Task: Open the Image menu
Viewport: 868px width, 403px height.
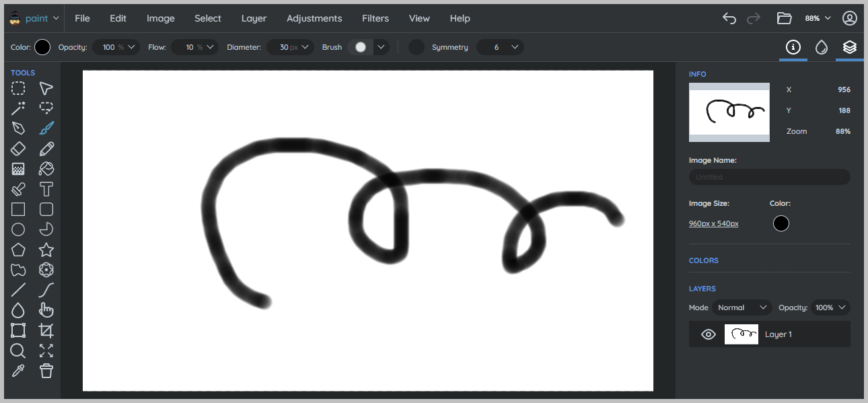Action: [x=161, y=18]
